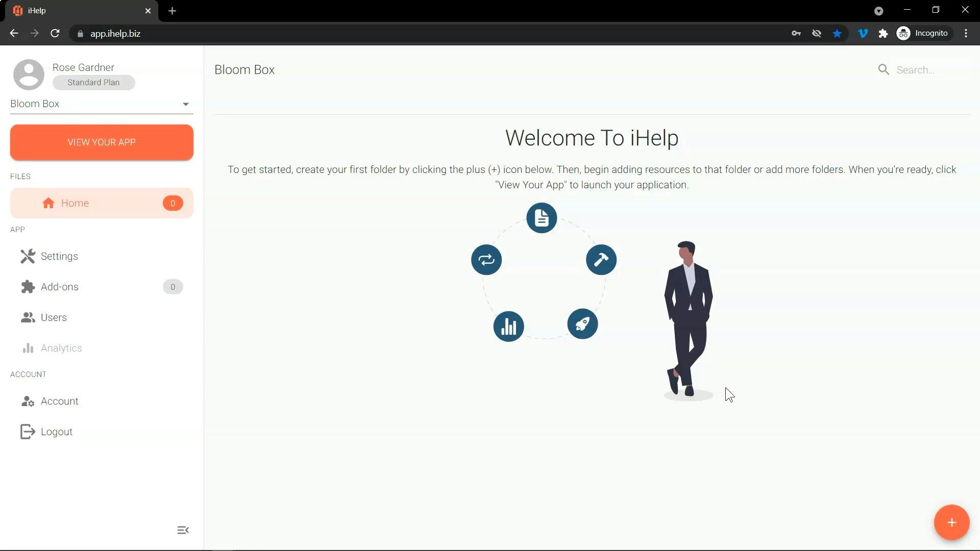Click inside the search field
The image size is (980, 551).
(x=924, y=69)
